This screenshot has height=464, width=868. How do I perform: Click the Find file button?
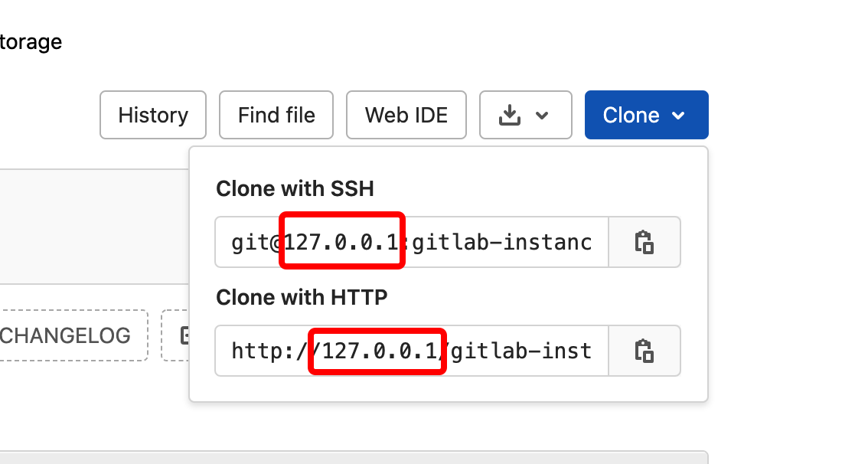pos(276,115)
